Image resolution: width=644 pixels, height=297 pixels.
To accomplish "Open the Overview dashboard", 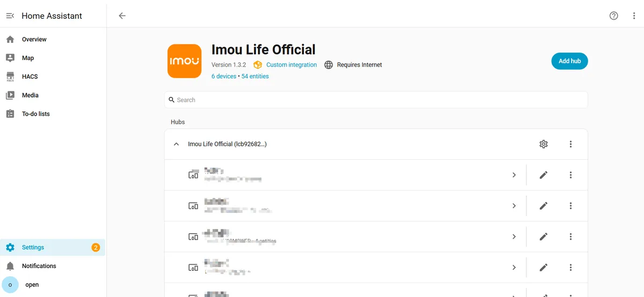I will click(x=53, y=39).
